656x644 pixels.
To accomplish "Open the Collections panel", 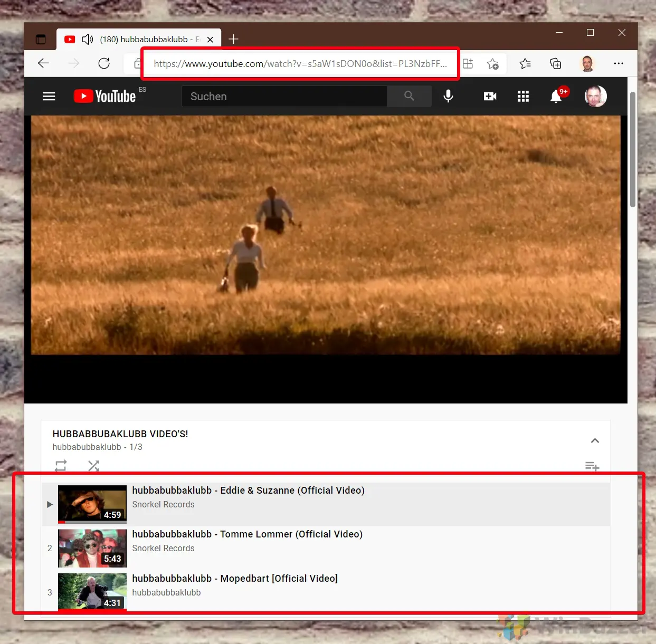I will (556, 64).
